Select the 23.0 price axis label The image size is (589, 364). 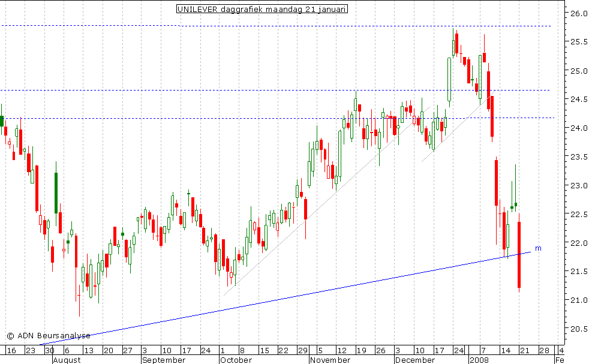(x=578, y=185)
